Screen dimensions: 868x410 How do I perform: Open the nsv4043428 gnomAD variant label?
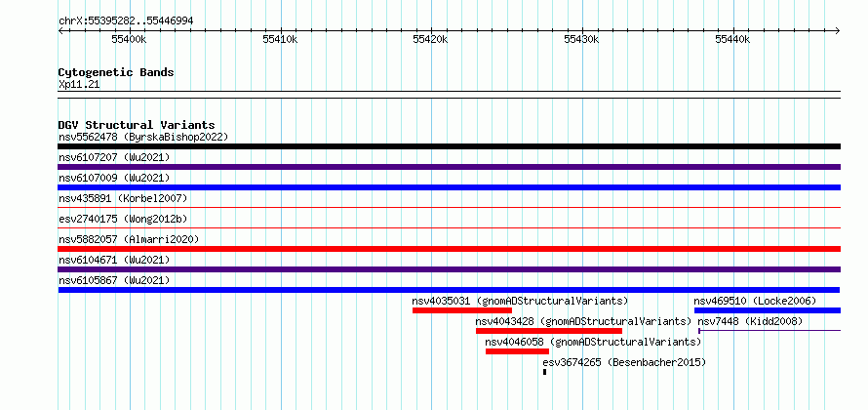583,321
